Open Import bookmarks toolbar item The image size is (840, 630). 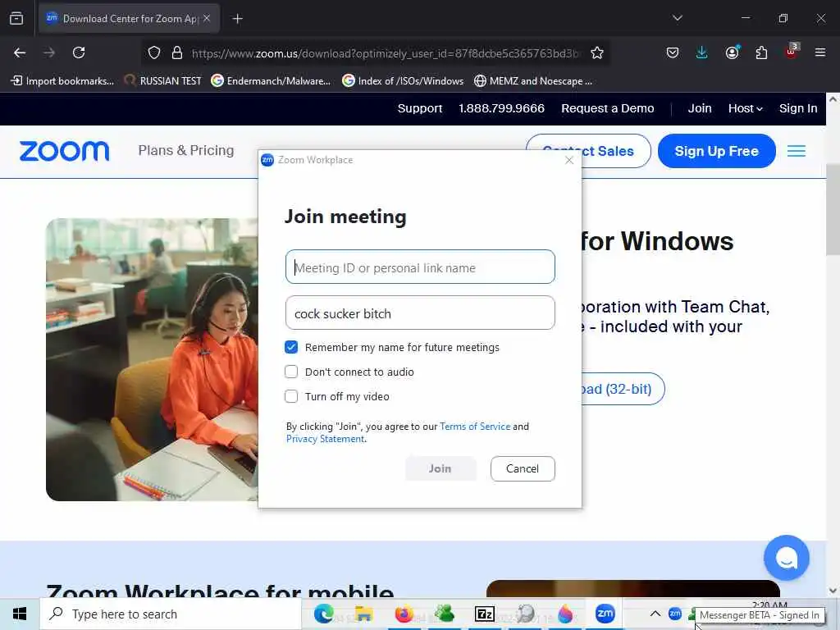[62, 81]
